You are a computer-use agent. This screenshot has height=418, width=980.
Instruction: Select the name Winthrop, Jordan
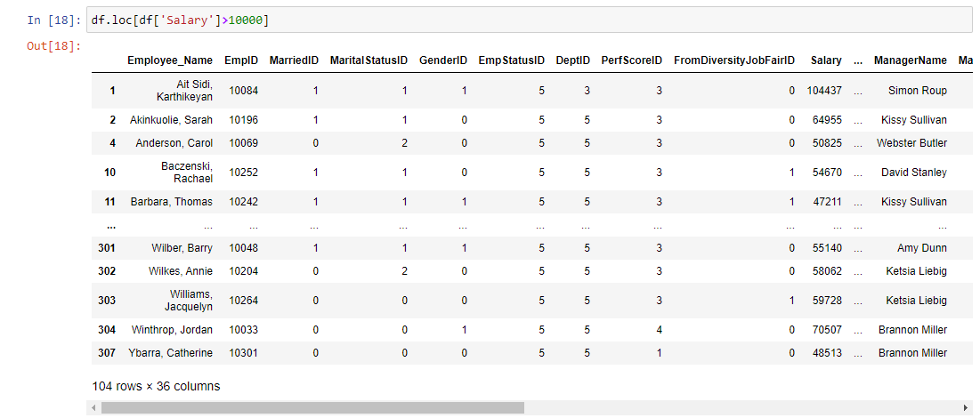click(x=172, y=330)
